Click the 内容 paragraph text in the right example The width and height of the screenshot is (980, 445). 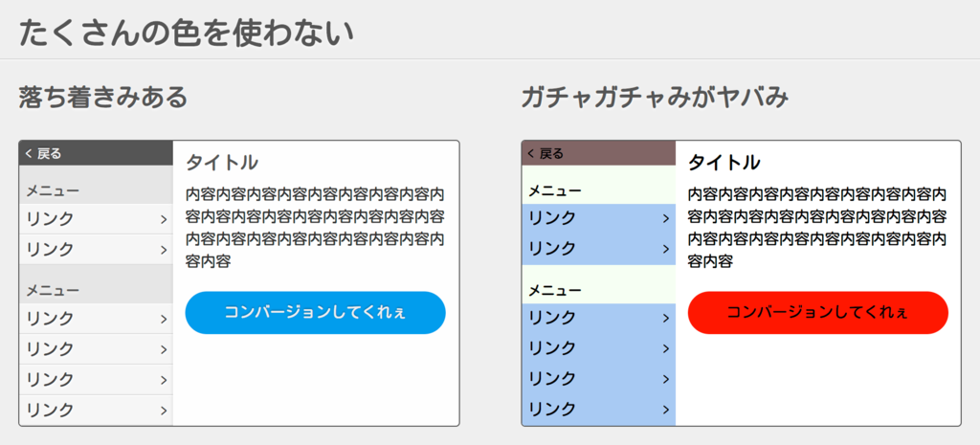pos(817,228)
